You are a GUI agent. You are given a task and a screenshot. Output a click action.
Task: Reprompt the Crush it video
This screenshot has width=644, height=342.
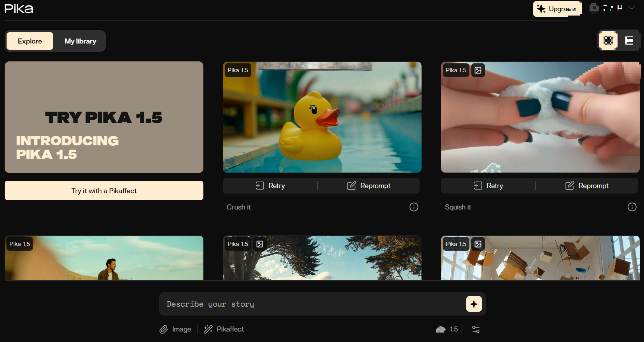pyautogui.click(x=369, y=186)
